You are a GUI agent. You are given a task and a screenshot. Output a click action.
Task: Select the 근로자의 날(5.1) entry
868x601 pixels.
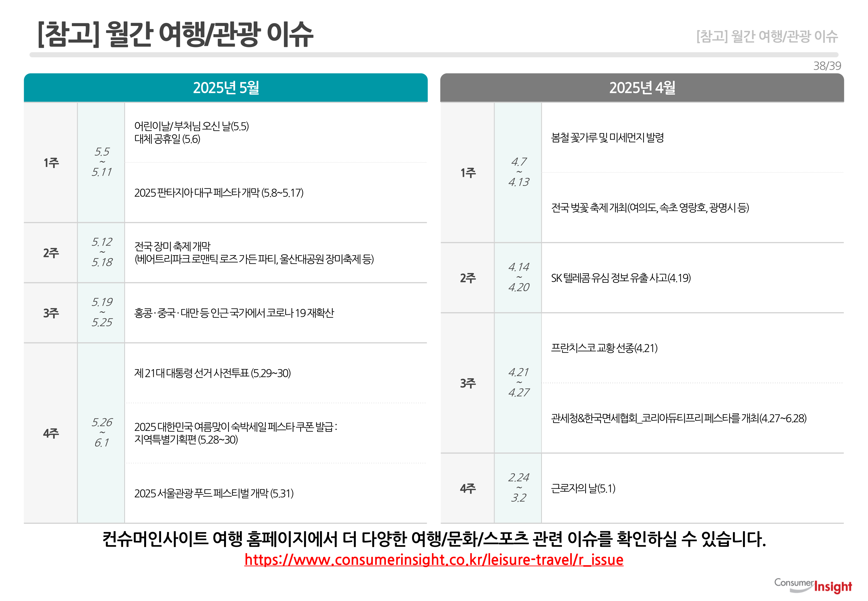pyautogui.click(x=583, y=488)
